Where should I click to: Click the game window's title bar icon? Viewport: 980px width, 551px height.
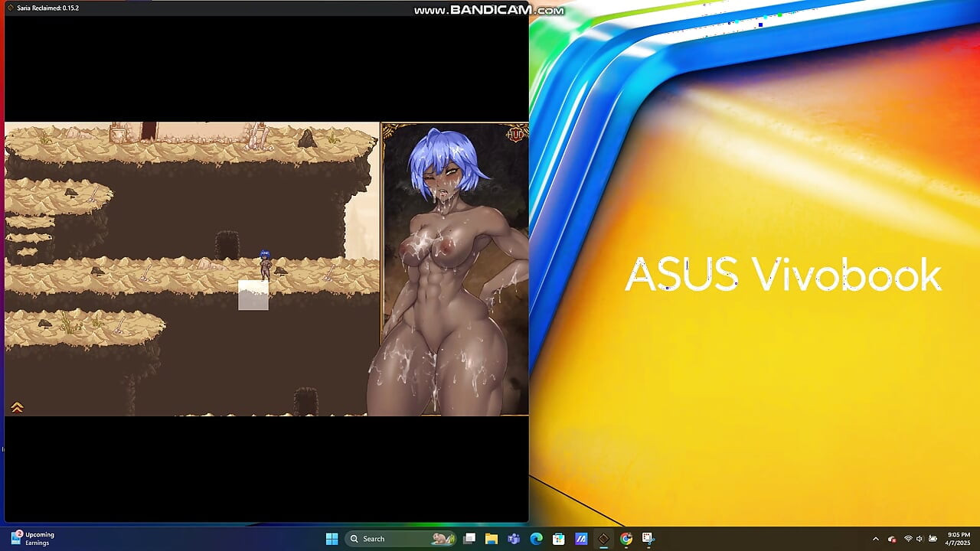10,8
